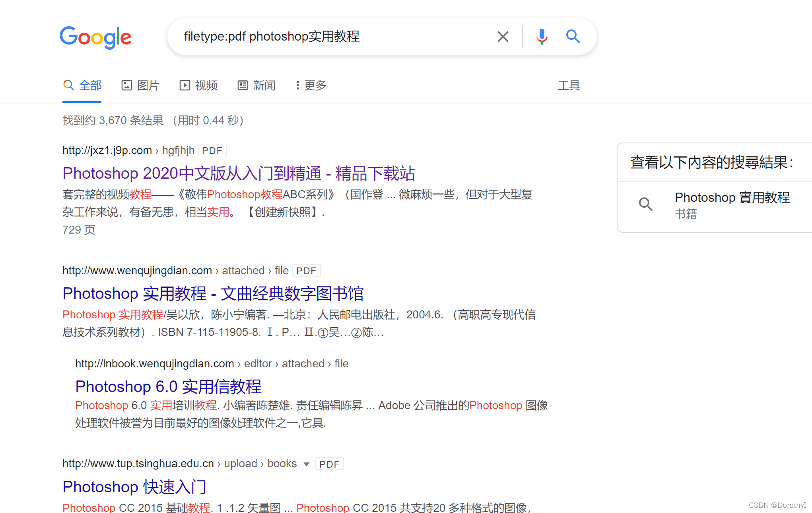The width and height of the screenshot is (812, 513).
Task: Open Photoshop 实用教程 文曲经典数字图书馆 link
Action: (x=213, y=294)
